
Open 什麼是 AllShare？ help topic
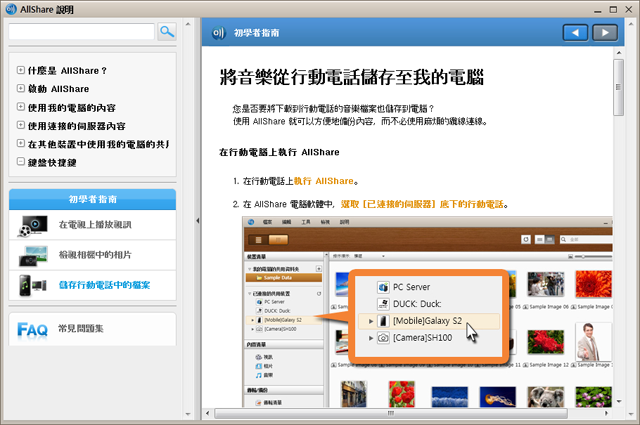(x=67, y=71)
